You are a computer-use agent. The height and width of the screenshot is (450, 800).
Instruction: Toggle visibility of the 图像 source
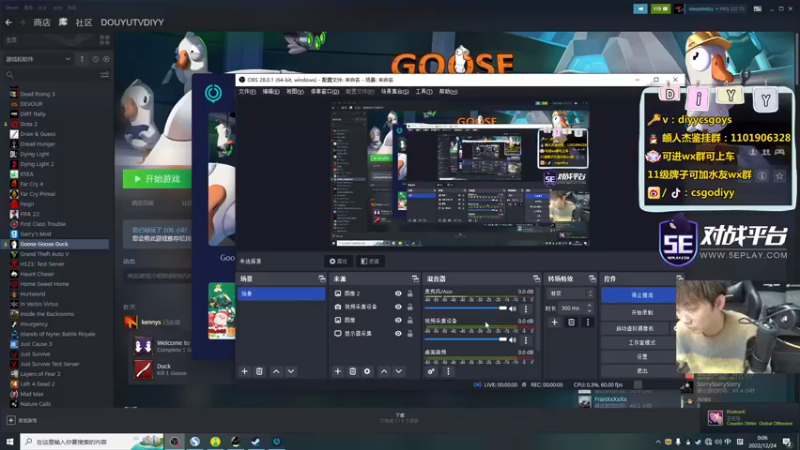(398, 320)
